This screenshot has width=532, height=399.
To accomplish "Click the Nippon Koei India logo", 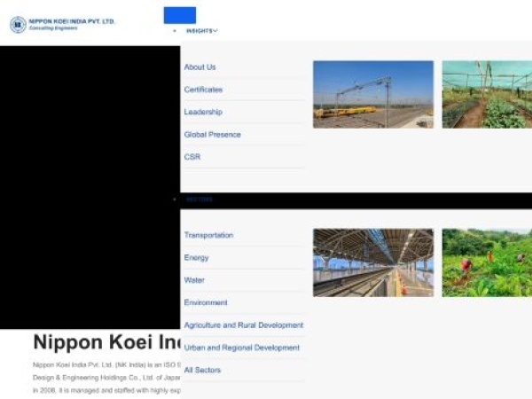I will (x=62, y=25).
